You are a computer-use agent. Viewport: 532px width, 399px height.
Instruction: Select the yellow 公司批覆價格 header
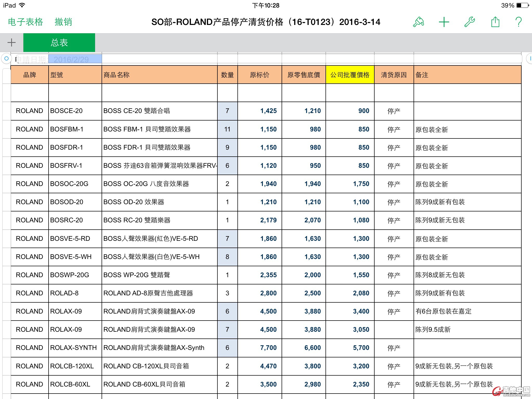(350, 75)
